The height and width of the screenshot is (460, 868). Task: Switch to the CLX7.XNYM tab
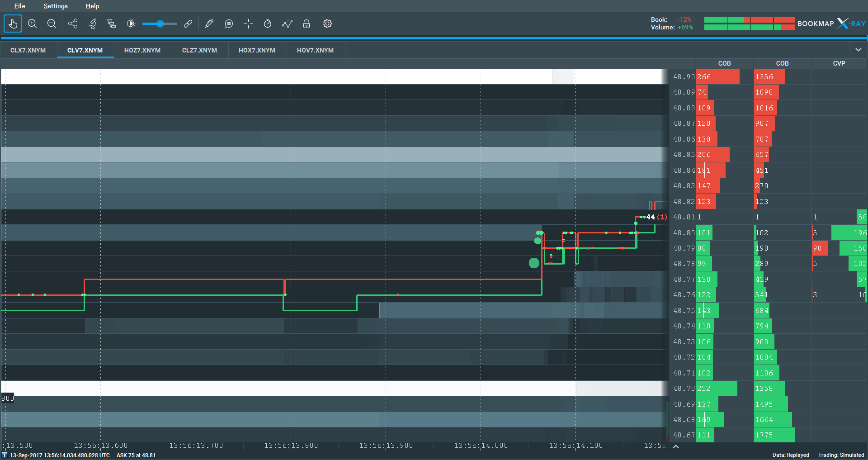coord(28,50)
